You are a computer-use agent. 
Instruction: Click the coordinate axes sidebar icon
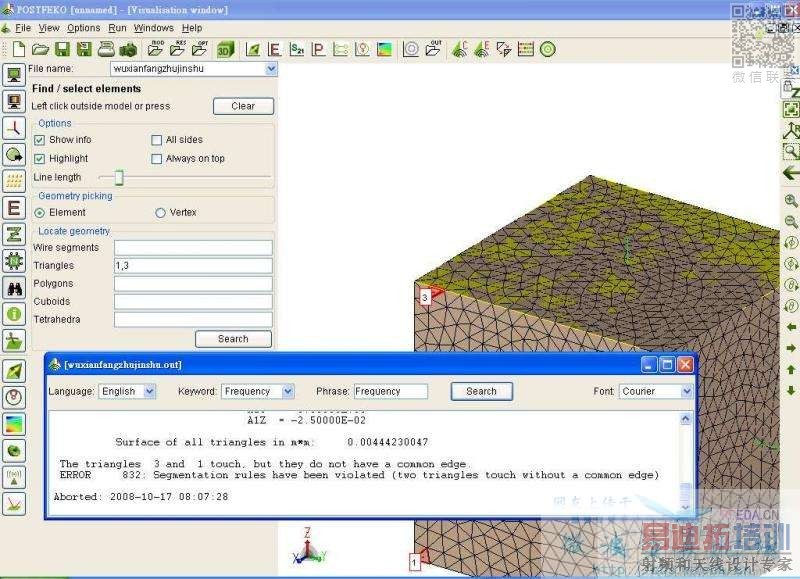(x=14, y=128)
